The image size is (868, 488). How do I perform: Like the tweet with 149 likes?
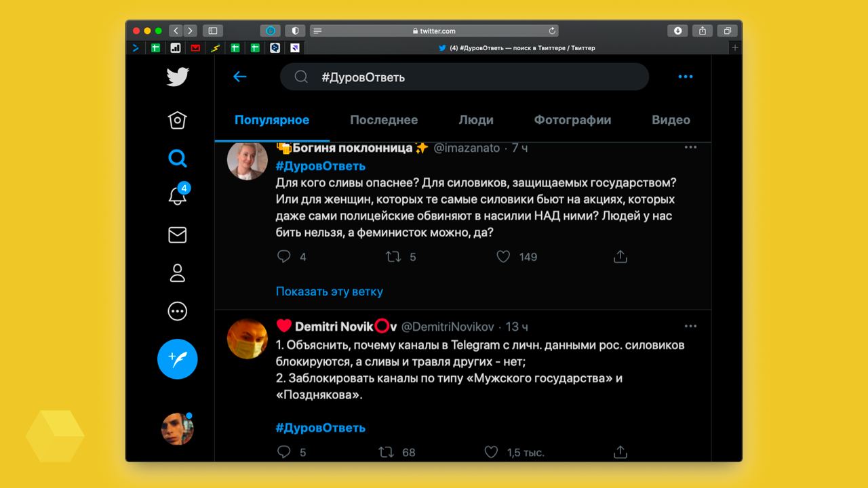pos(503,257)
